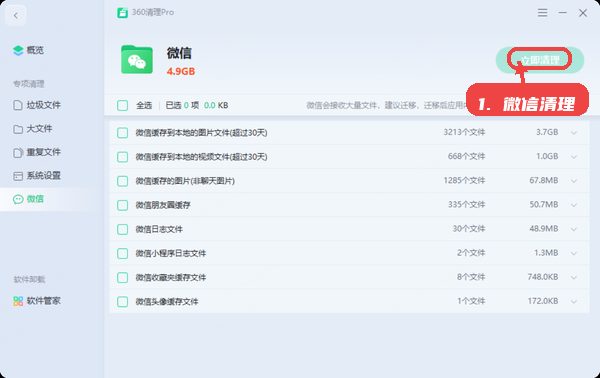Expand the 748.0KB 收藏夹缓存 row

click(x=574, y=277)
